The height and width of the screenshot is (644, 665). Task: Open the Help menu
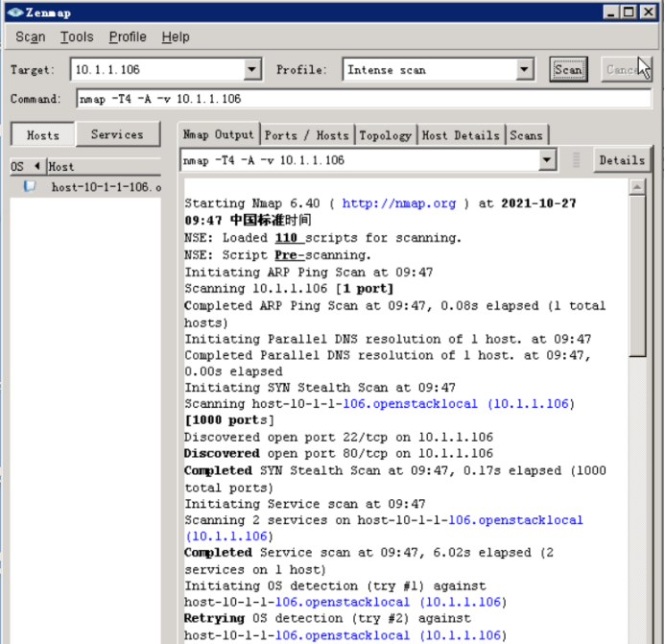(176, 36)
